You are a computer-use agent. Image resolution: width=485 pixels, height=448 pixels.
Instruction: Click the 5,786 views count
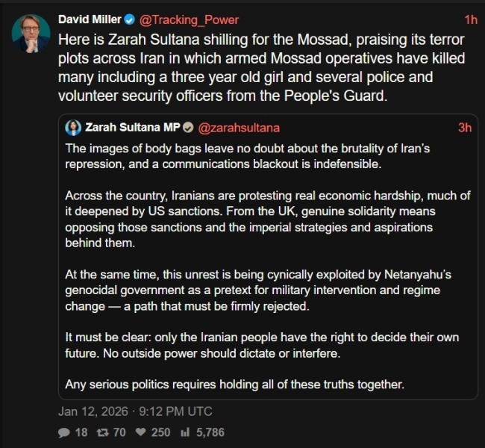(x=210, y=432)
